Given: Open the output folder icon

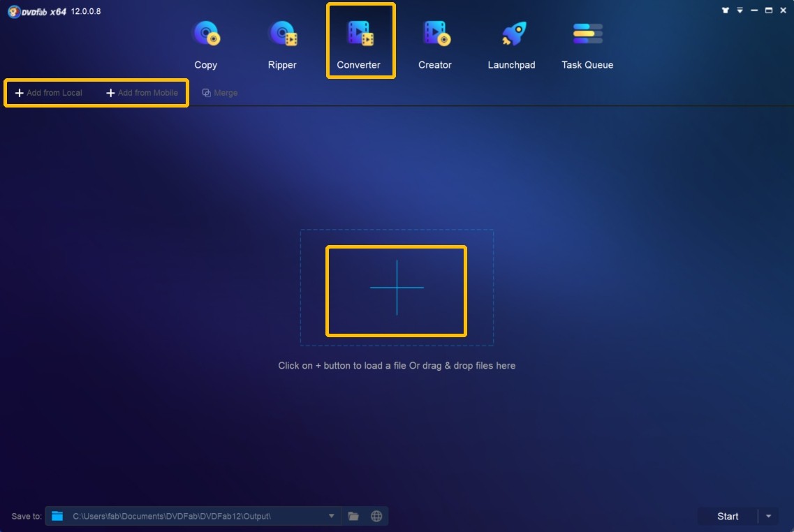Looking at the screenshot, I should (x=353, y=517).
